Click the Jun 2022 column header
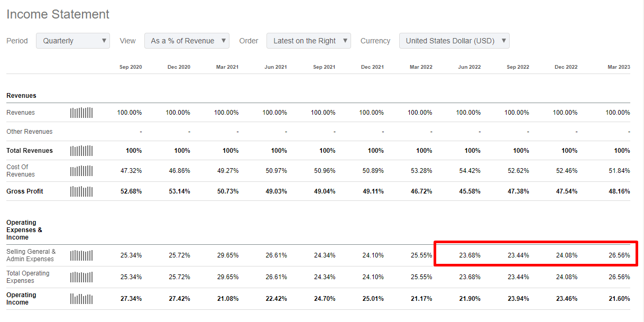Image resolution: width=644 pixels, height=322 pixels. pos(469,67)
